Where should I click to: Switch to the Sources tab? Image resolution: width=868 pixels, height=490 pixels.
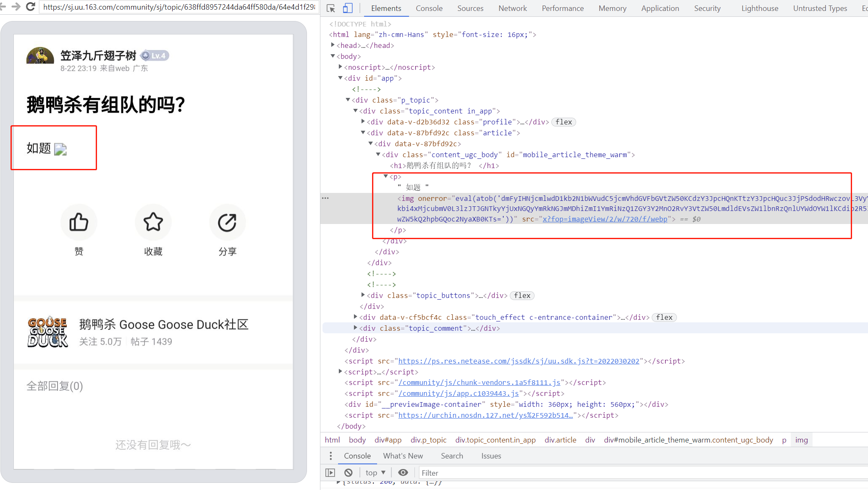tap(470, 8)
